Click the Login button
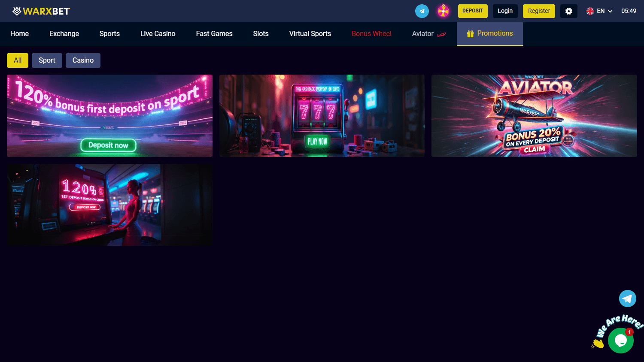644x362 pixels. 505,11
